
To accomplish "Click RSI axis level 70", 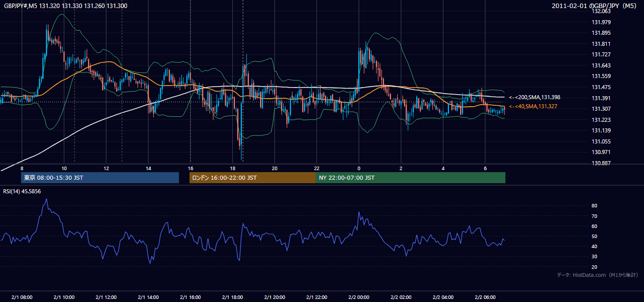I will pyautogui.click(x=595, y=216).
